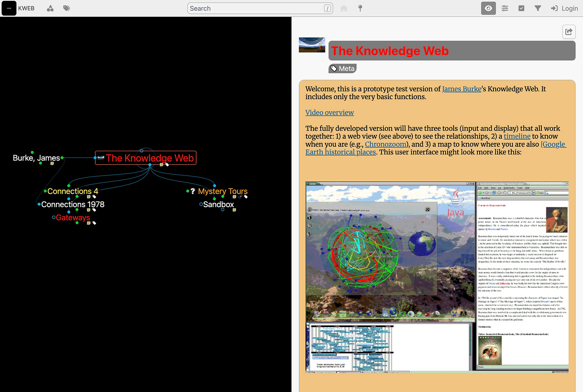Select the Gateways node
The height and width of the screenshot is (392, 583).
[73, 218]
